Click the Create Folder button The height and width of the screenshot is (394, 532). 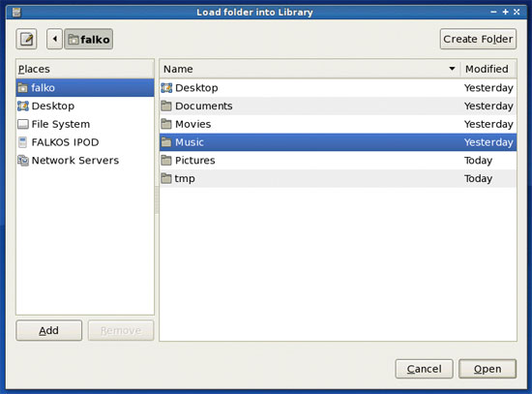[478, 39]
